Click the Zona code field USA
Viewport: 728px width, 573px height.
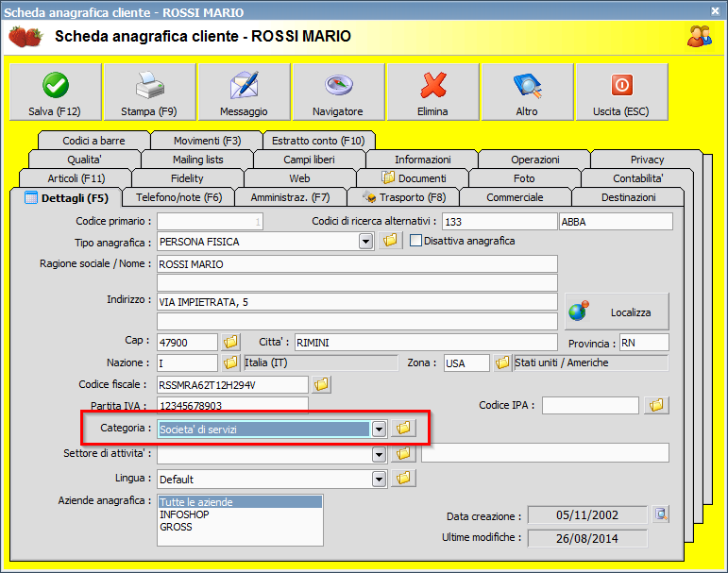tap(466, 362)
